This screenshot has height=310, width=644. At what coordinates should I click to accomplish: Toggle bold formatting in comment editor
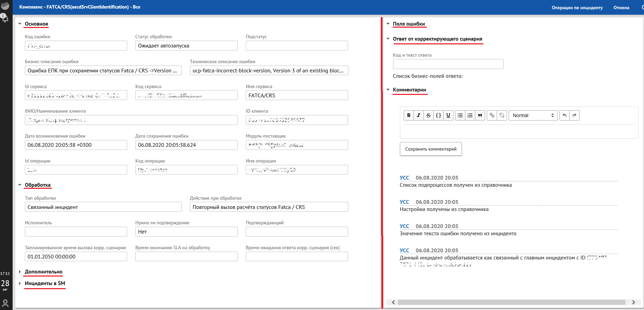pyautogui.click(x=408, y=115)
